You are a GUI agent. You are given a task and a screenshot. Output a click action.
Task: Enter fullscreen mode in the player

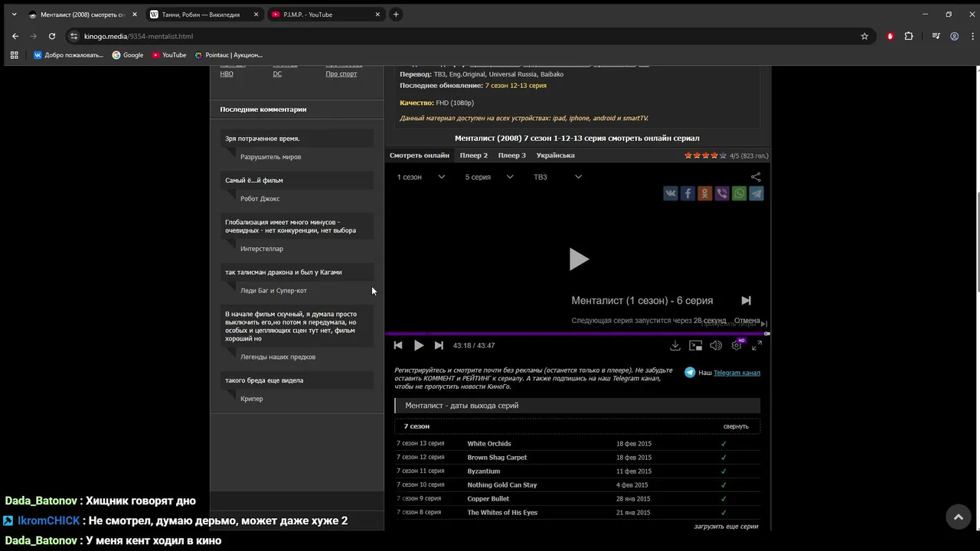[756, 346]
